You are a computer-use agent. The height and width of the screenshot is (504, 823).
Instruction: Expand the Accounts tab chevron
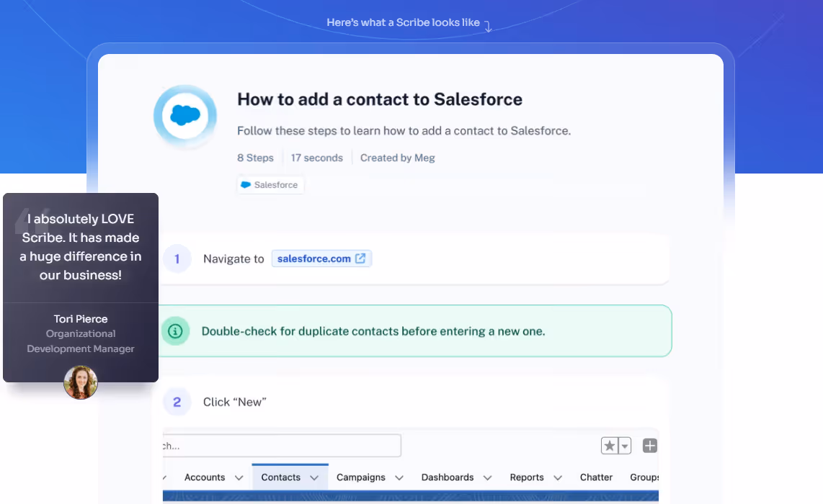[x=239, y=478]
